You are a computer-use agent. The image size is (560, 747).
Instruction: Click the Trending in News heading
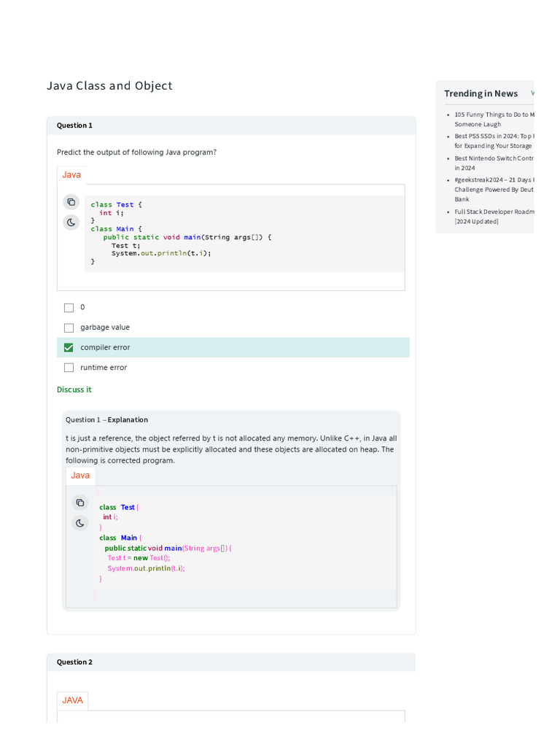pos(481,93)
